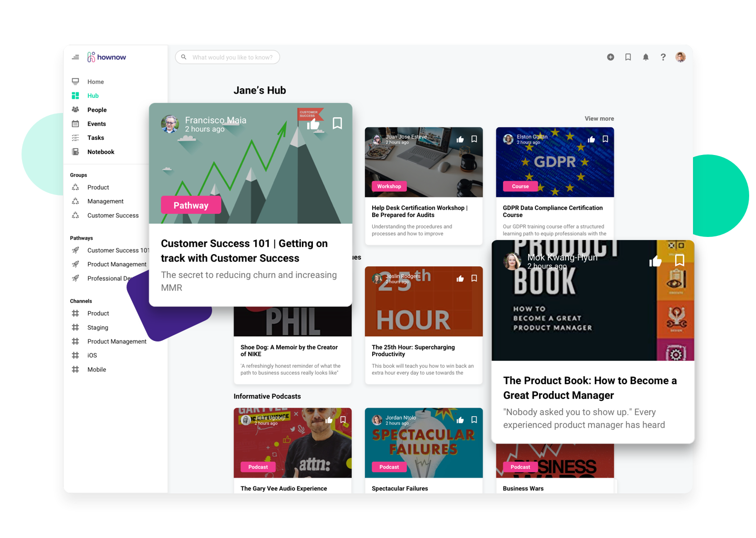Viewport: 756px width, 538px height.
Task: Open notifications via the bell icon
Action: tap(645, 57)
